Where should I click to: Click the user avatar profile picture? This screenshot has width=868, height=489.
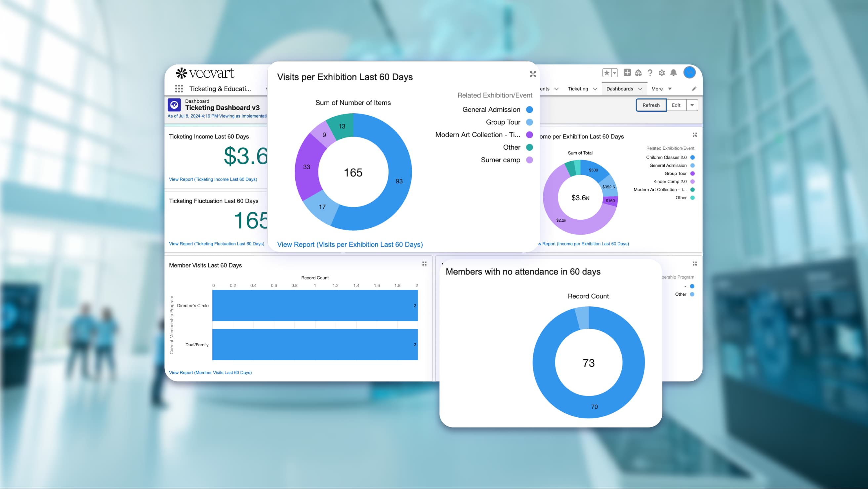coord(690,72)
